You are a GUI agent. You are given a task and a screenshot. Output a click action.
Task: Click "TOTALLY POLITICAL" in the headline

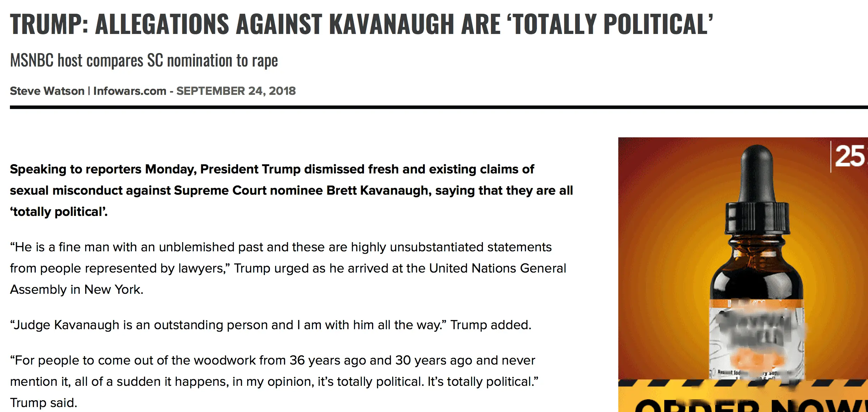coord(610,24)
